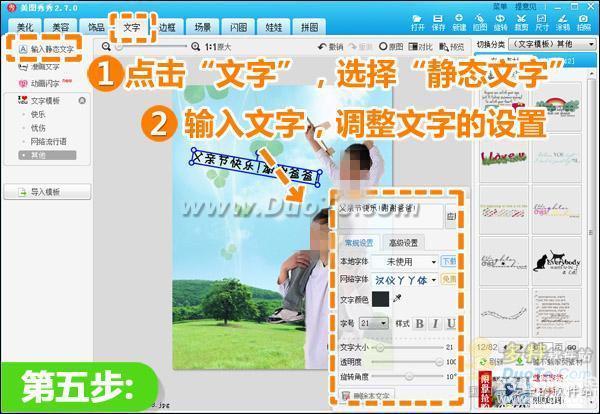Open the 本地字体 local font dropdown

pyautogui.click(x=405, y=262)
